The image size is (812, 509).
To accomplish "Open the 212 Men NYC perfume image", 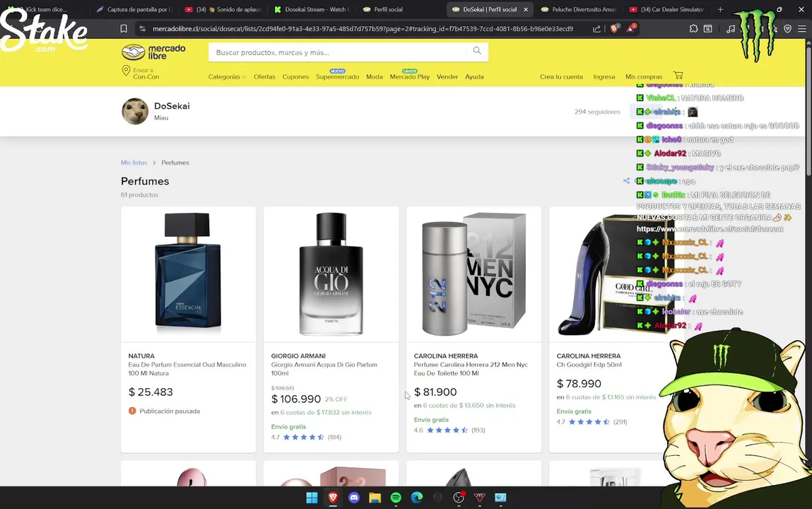I will click(x=473, y=274).
